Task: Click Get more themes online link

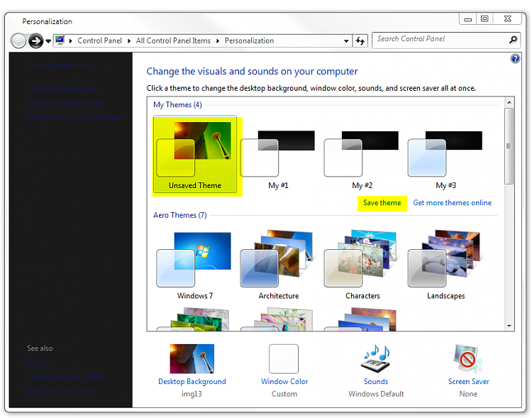Action: click(453, 203)
